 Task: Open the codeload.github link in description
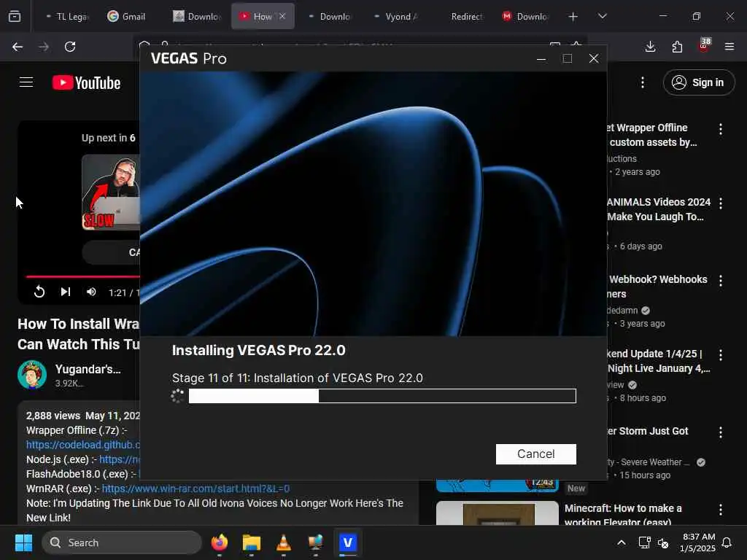click(83, 445)
